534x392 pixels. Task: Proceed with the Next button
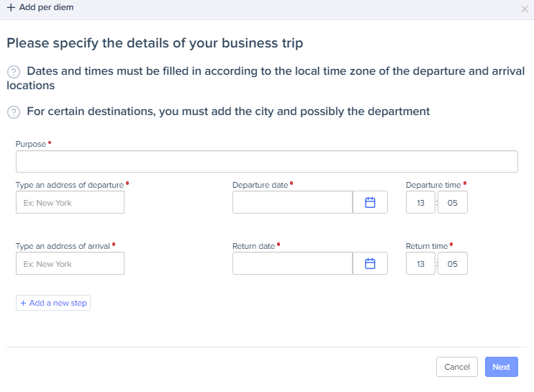coord(501,367)
